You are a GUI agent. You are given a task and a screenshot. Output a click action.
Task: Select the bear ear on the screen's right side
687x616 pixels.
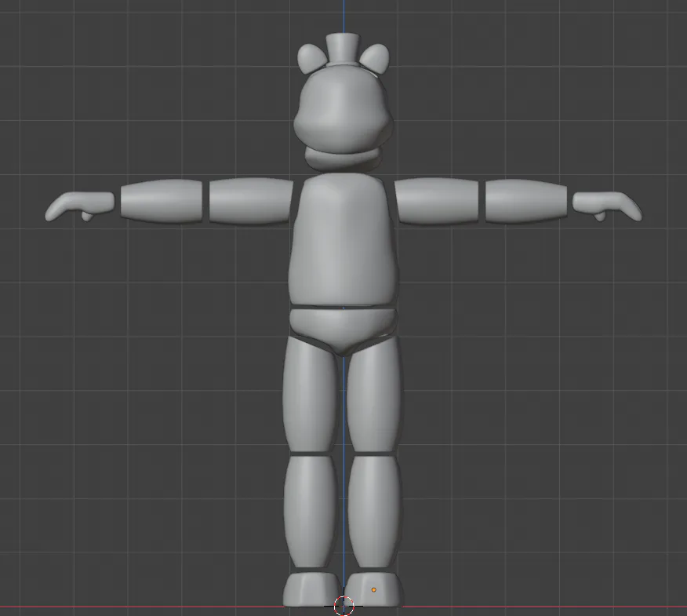pos(375,59)
